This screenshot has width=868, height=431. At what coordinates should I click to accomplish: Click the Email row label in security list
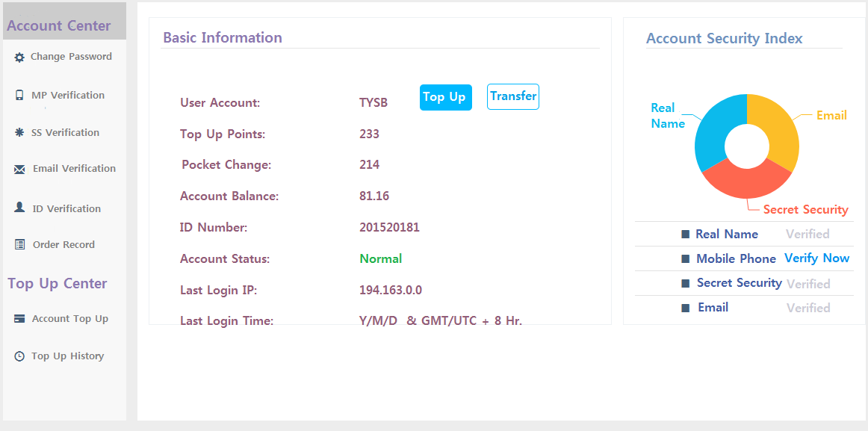click(x=713, y=307)
